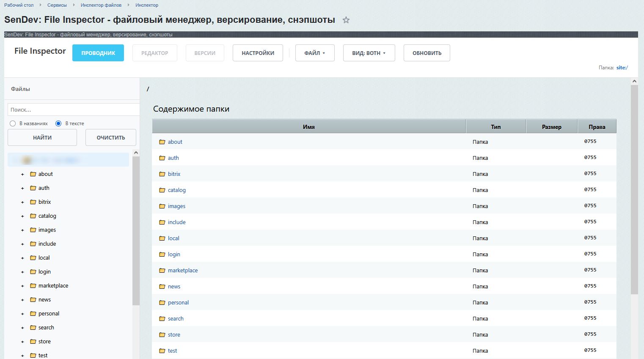Expand the "auth" folder in the sidebar tree

tap(22, 188)
